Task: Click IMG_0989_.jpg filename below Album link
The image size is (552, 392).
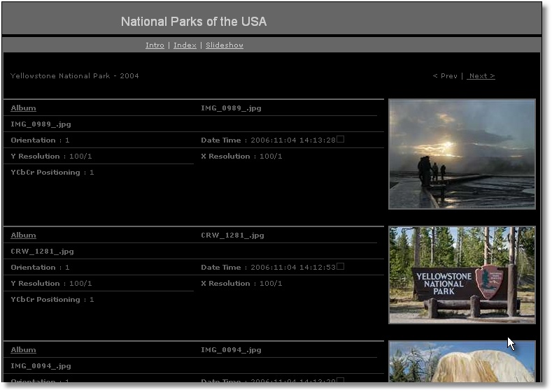Action: click(x=41, y=124)
